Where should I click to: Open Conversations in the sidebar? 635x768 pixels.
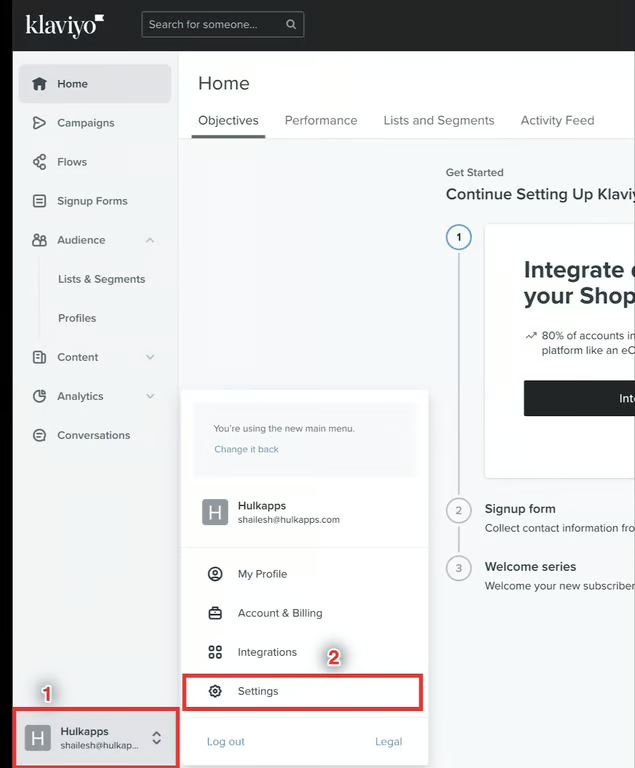point(95,435)
